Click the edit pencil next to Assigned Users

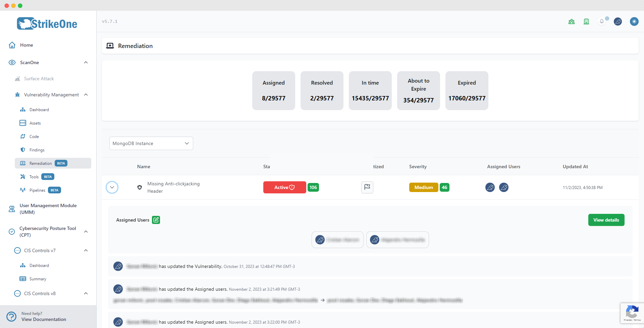click(x=156, y=220)
